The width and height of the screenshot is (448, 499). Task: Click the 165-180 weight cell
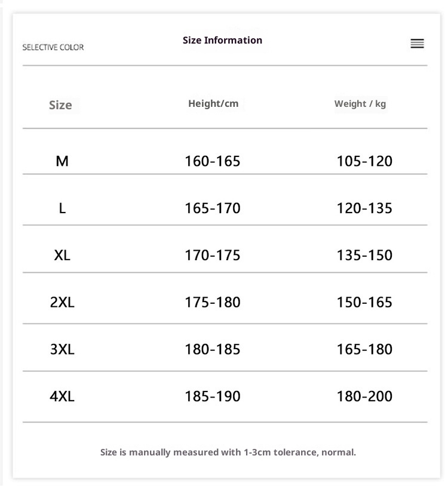(364, 349)
